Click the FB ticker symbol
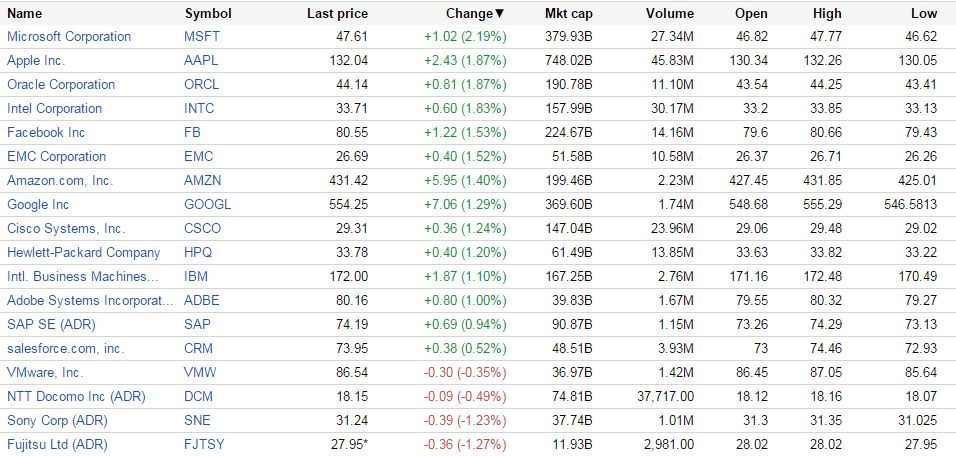 193,133
